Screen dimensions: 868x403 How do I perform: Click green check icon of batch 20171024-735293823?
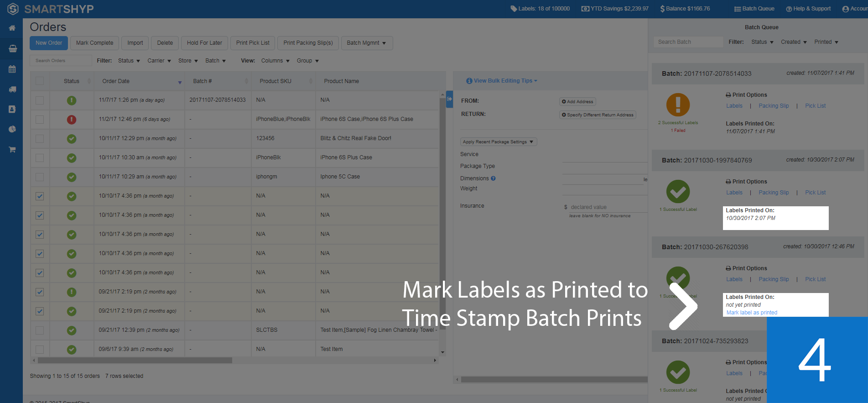pos(678,372)
